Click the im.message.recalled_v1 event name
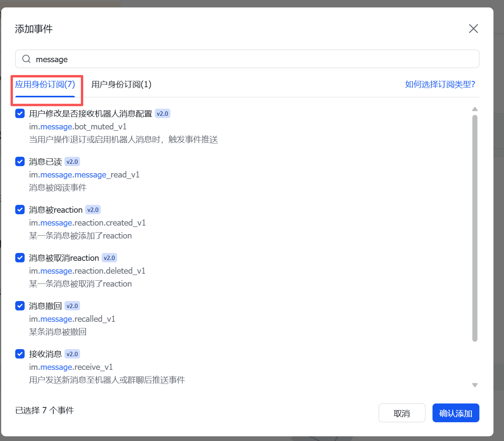Viewport: 504px width, 441px height. pos(72,319)
